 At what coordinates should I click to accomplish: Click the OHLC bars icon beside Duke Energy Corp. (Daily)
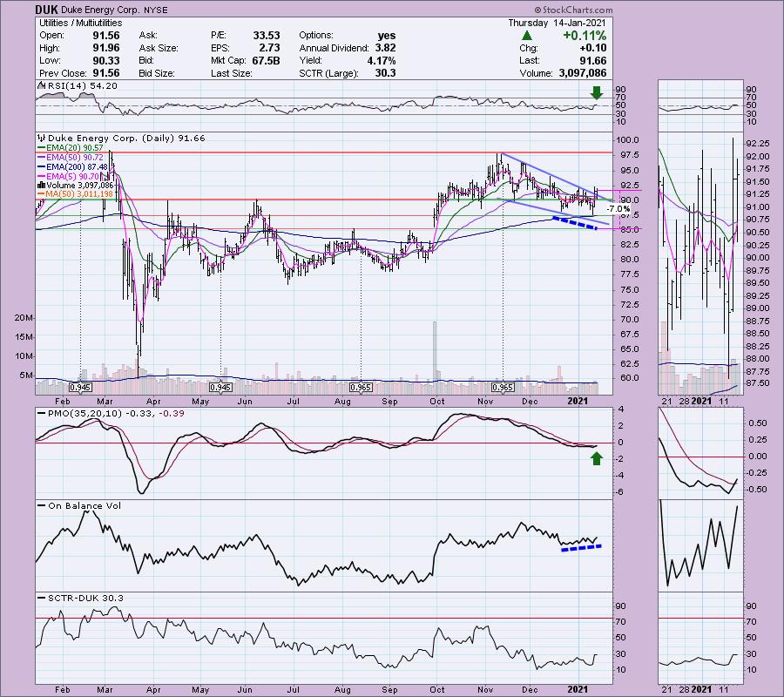42,138
